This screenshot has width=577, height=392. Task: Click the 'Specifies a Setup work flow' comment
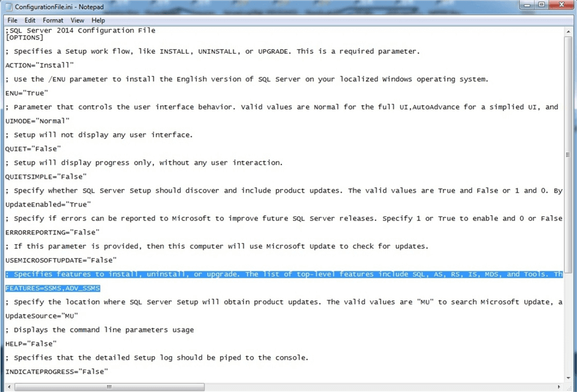click(212, 51)
